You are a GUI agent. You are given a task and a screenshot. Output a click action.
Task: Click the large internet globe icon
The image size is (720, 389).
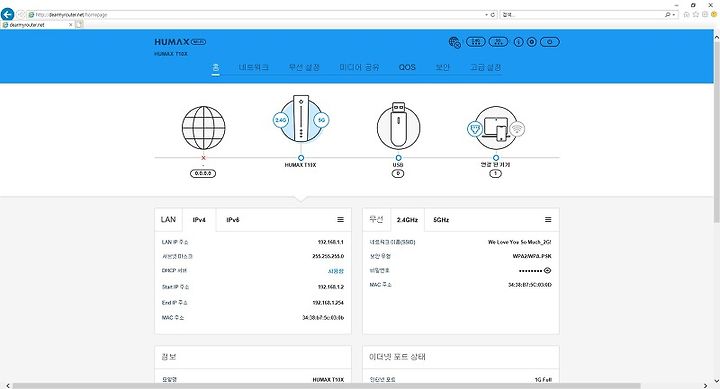pyautogui.click(x=203, y=128)
